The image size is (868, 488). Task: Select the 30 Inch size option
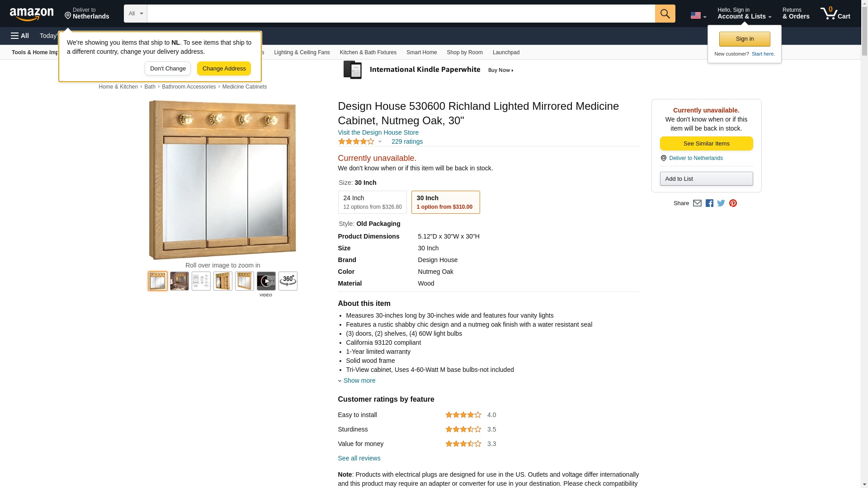point(445,202)
